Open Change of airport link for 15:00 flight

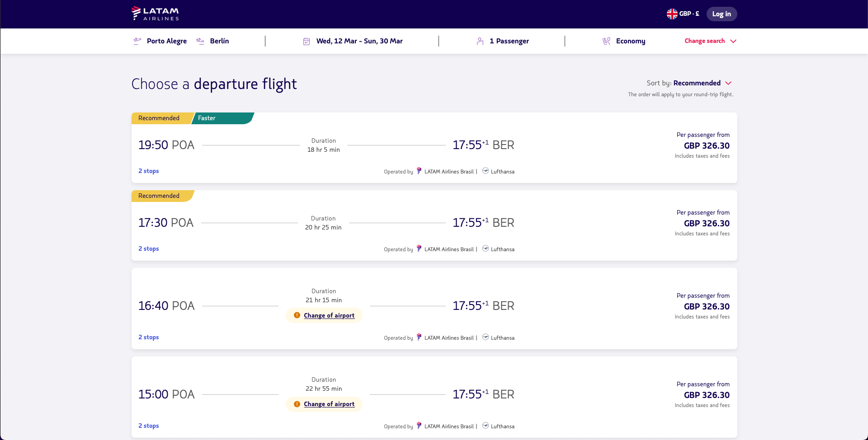tap(329, 404)
